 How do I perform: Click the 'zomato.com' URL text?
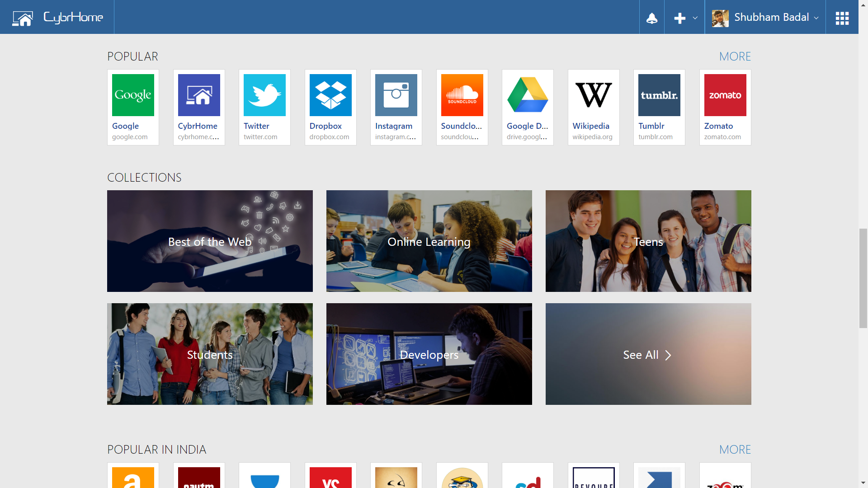[722, 137]
